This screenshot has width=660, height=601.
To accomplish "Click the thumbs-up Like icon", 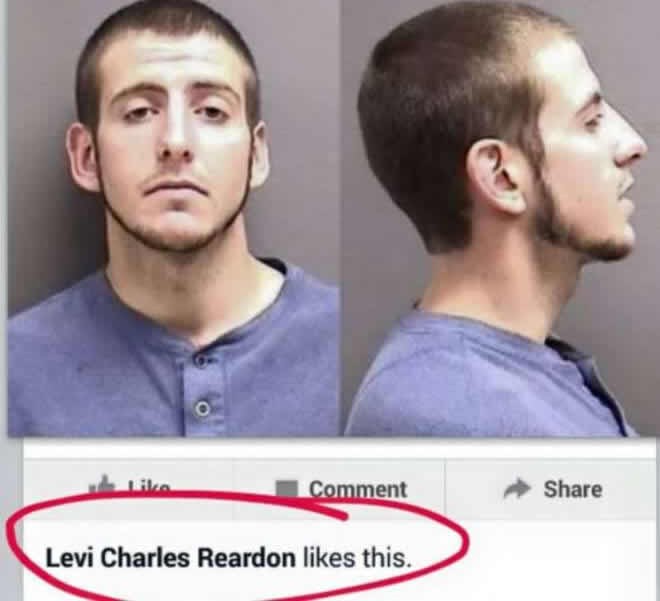I will 102,484.
